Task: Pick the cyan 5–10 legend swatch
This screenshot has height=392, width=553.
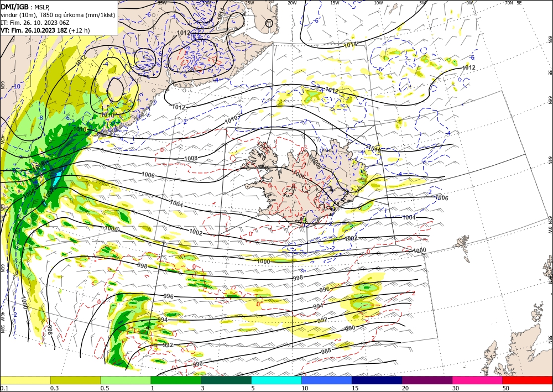Action: tap(276, 380)
